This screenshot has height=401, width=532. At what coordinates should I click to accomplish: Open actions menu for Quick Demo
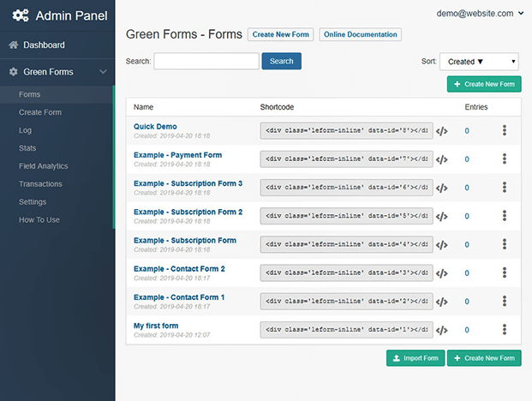pyautogui.click(x=505, y=130)
